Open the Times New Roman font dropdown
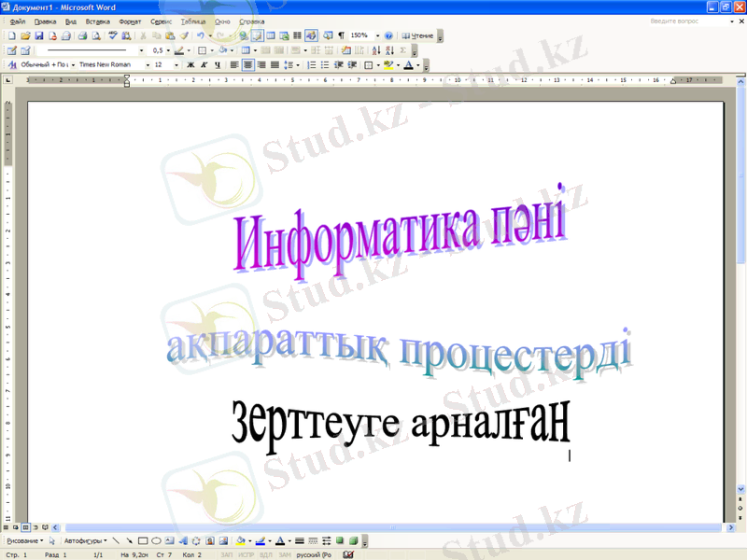Image resolution: width=747 pixels, height=560 pixels. pyautogui.click(x=146, y=65)
